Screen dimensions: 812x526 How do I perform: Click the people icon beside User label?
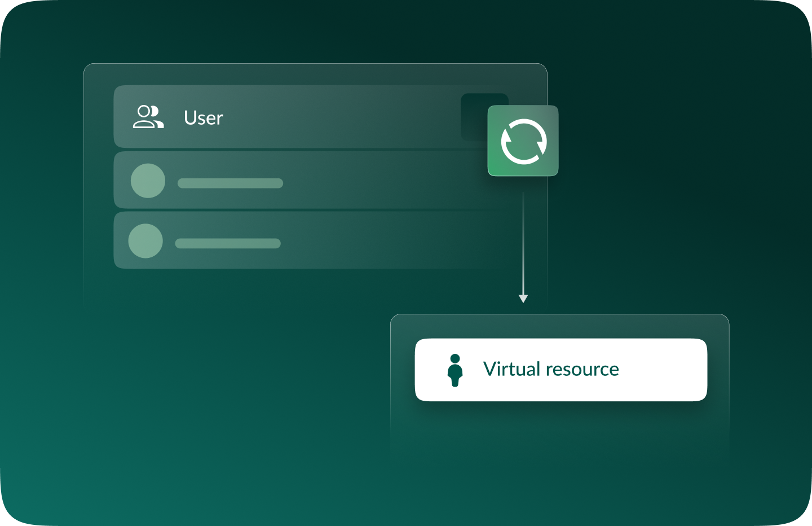148,117
